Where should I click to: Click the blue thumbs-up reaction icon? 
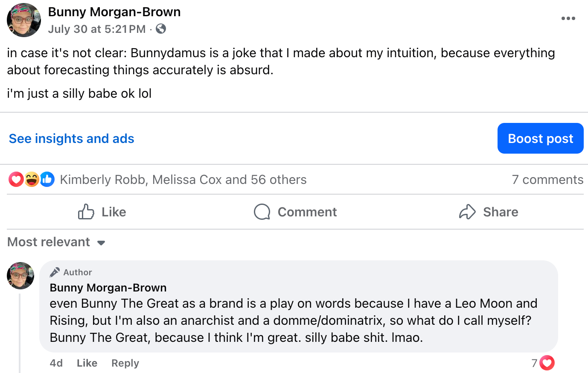47,180
